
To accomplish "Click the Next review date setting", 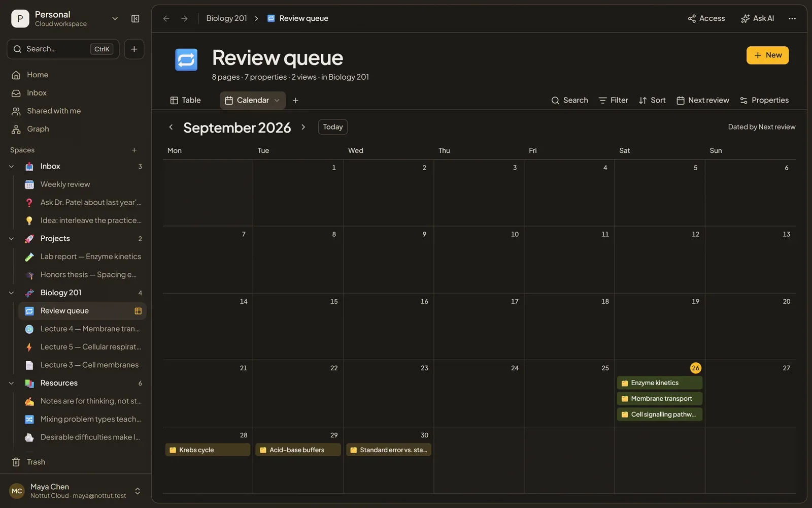I will click(x=703, y=100).
